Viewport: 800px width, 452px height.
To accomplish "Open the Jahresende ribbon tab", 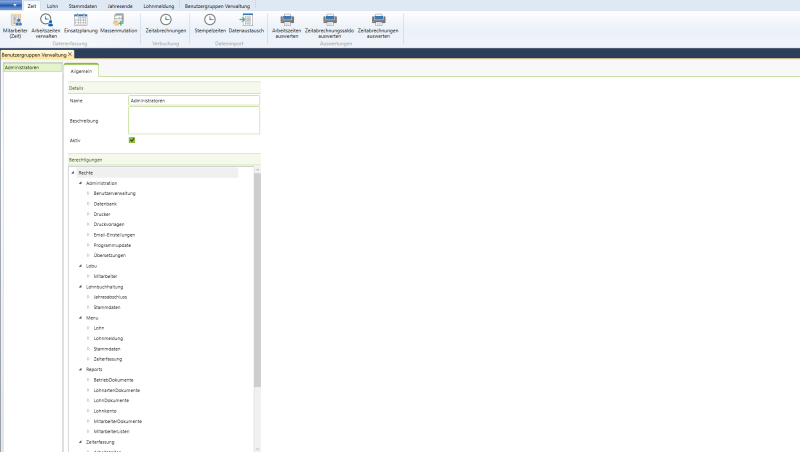I will pos(120,6).
